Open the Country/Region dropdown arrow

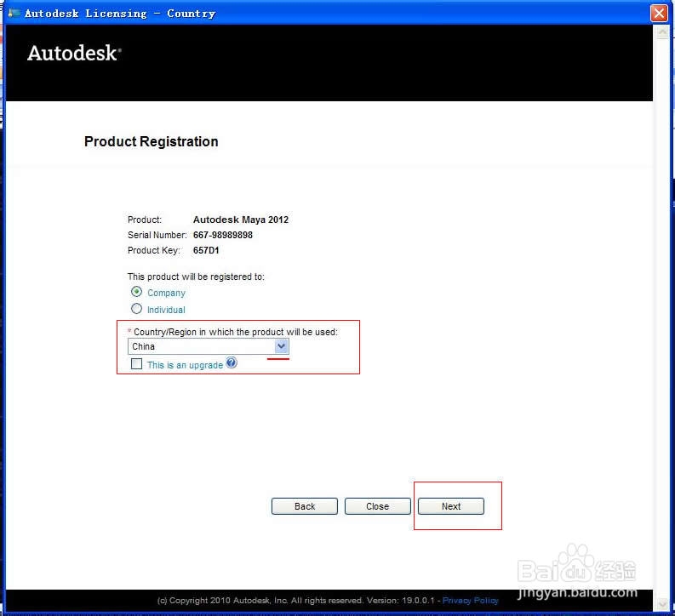[282, 346]
